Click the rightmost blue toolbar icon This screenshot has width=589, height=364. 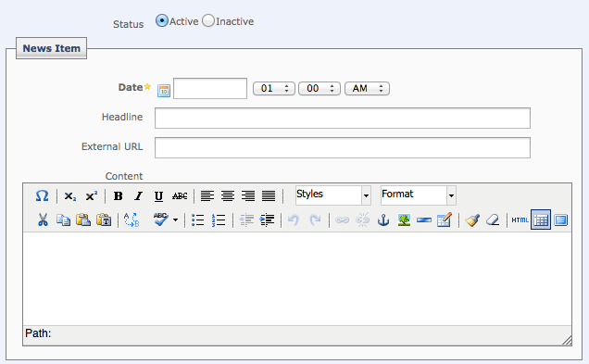click(561, 220)
